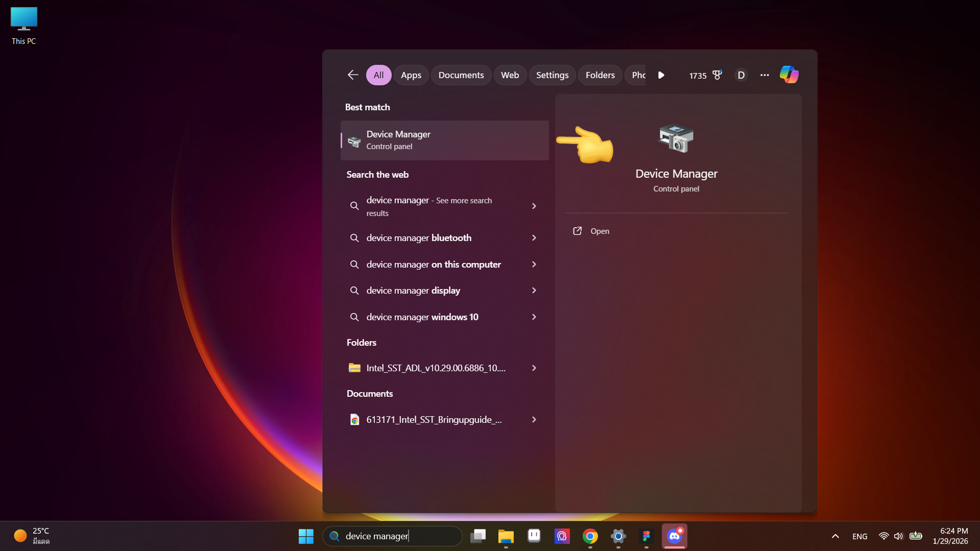Open the 'D' account profile icon
Viewport: 980px width, 551px height.
click(741, 75)
